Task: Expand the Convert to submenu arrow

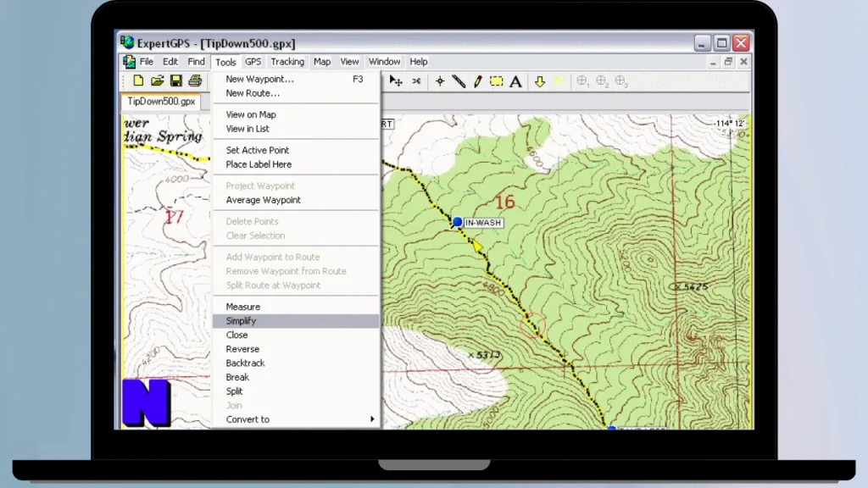Action: [372, 419]
